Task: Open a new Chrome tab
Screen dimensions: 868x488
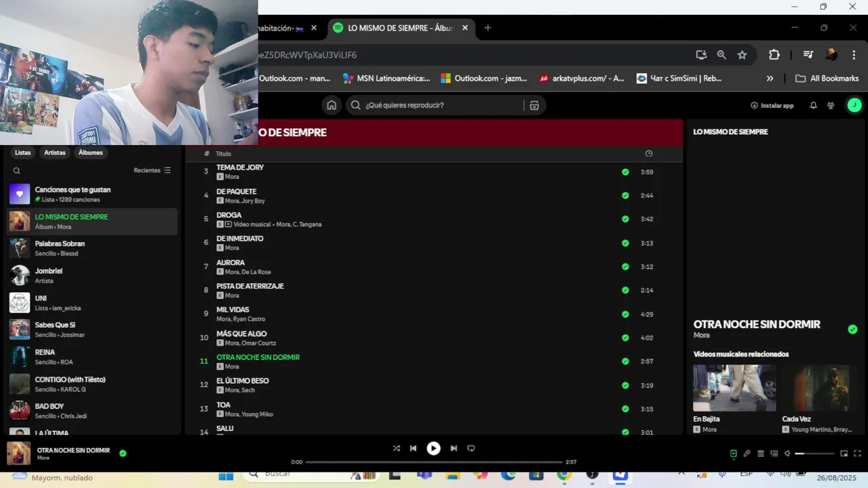Action: point(488,28)
